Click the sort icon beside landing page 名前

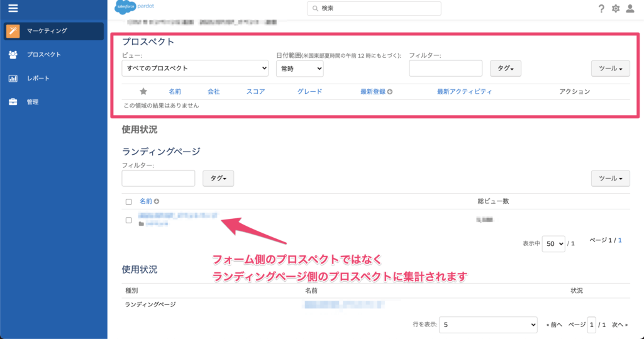click(157, 201)
